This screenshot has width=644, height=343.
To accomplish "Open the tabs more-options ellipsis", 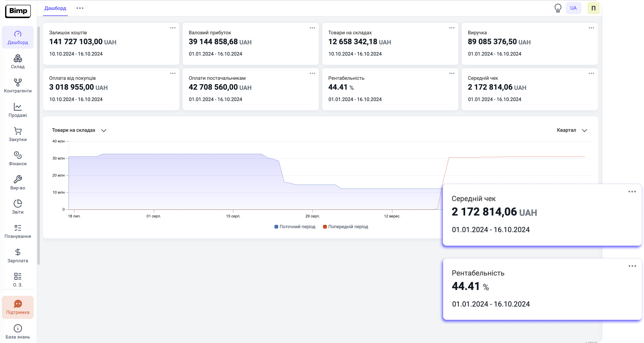I will (80, 8).
